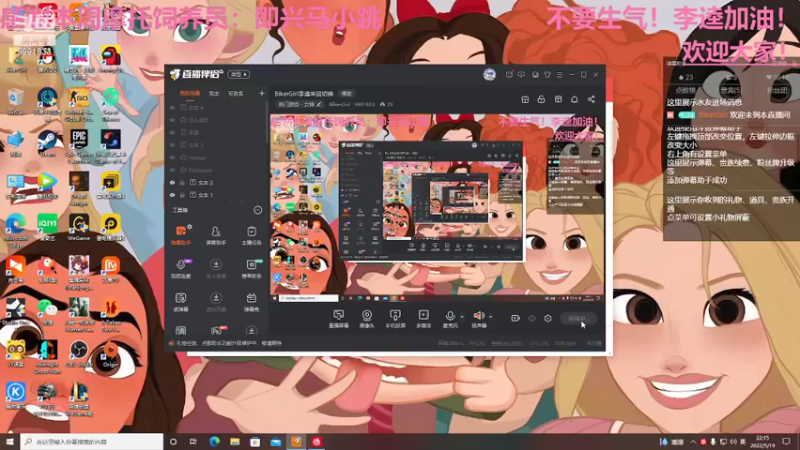This screenshot has width=800, height=450.
Task: Open the 主播任务 clipboard tool
Action: 251,235
